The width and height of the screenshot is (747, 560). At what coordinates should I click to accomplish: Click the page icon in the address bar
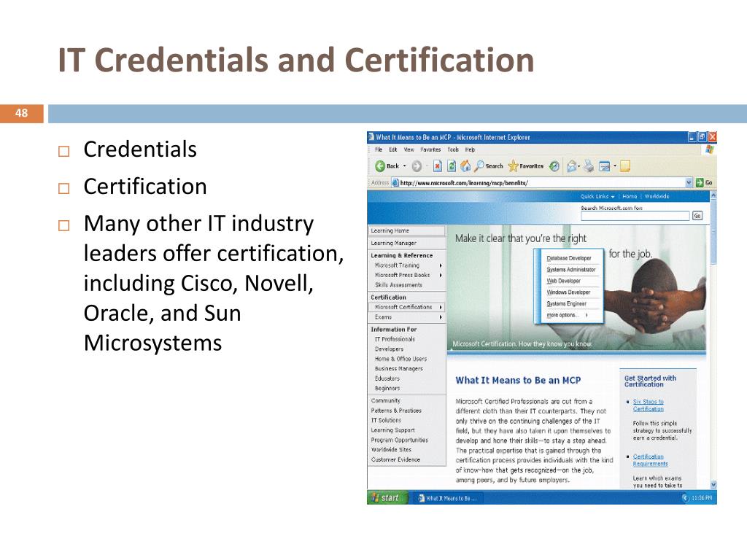395,183
